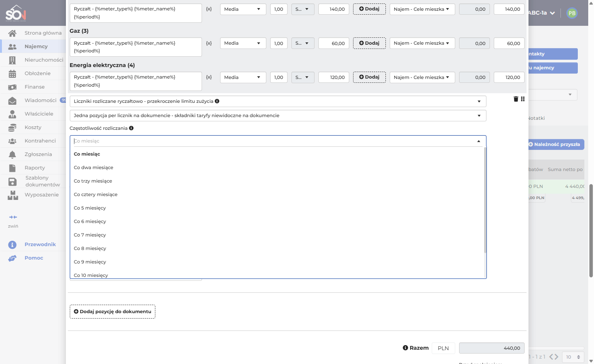The width and height of the screenshot is (594, 364).
Task: Click the Nieruchomości building icon
Action: 12,60
